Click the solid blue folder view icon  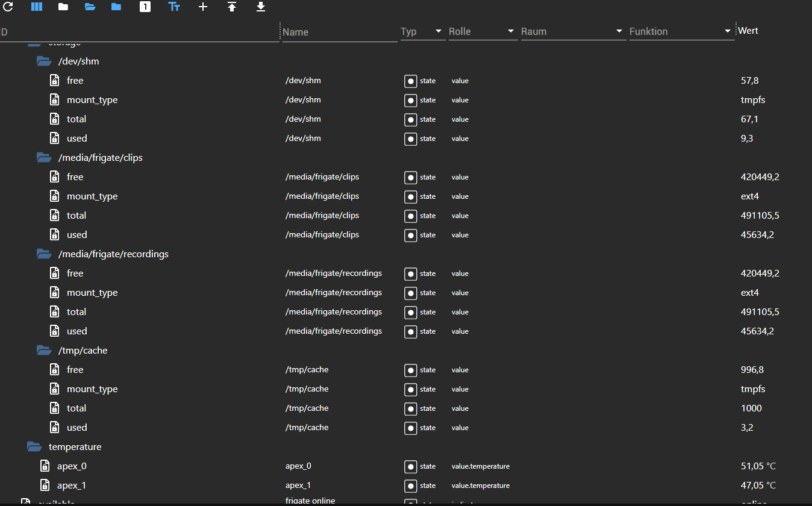116,7
